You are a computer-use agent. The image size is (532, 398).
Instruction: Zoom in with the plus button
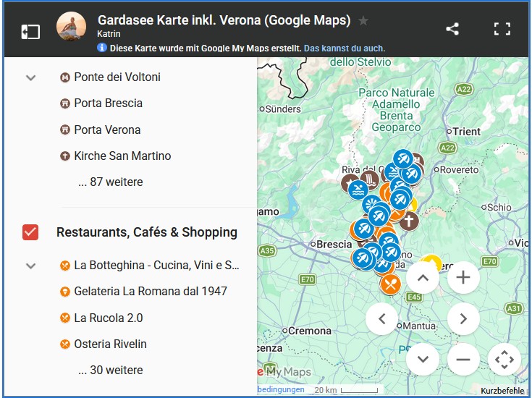(463, 277)
